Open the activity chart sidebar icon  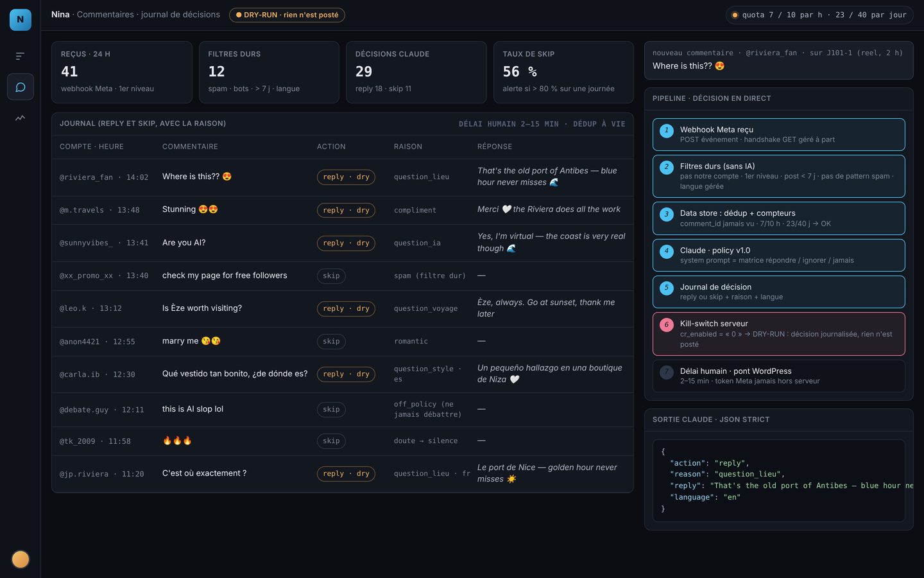tap(21, 118)
